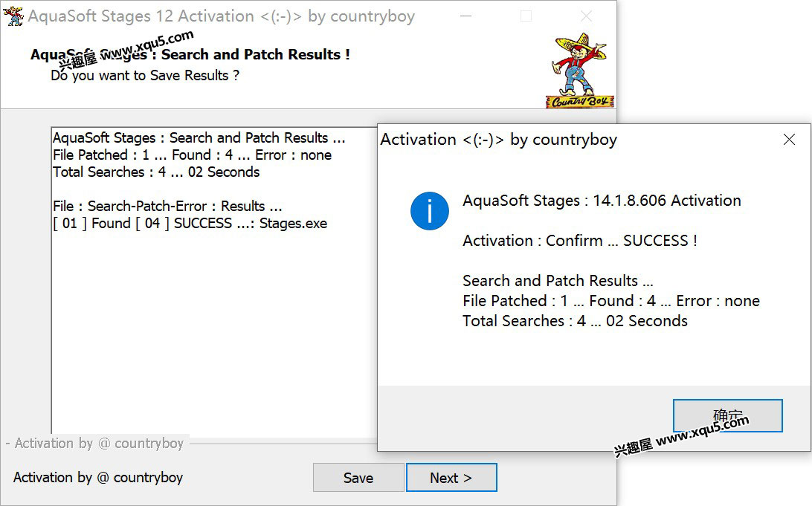Select 'File : Search-Patch-Error : Results' log line
812x506 pixels.
tap(167, 206)
